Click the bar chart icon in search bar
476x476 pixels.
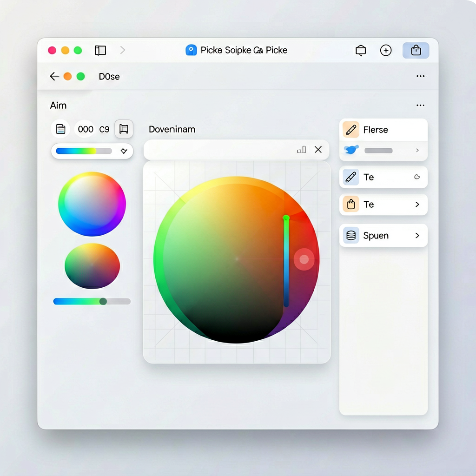[x=301, y=149]
